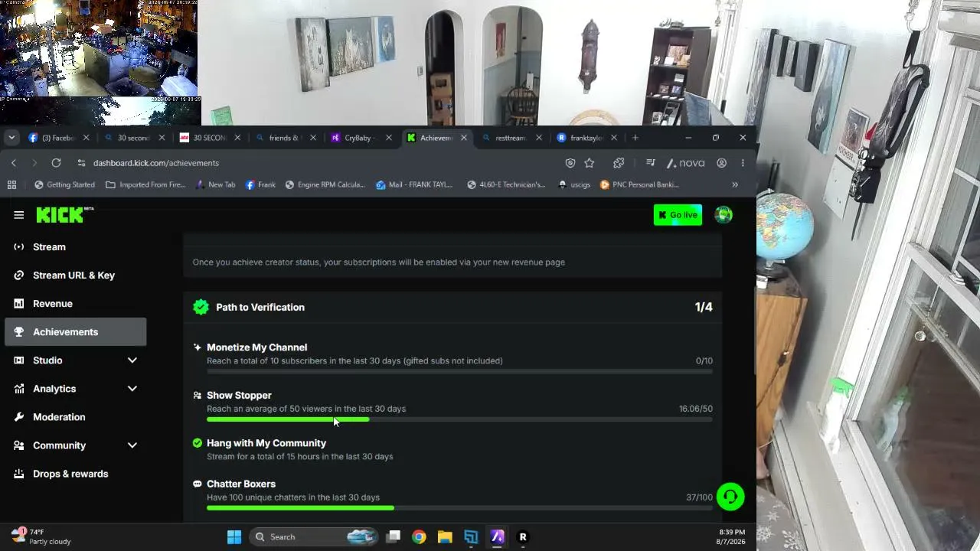Switch to the 30 SECON tab with red icon

pos(209,138)
